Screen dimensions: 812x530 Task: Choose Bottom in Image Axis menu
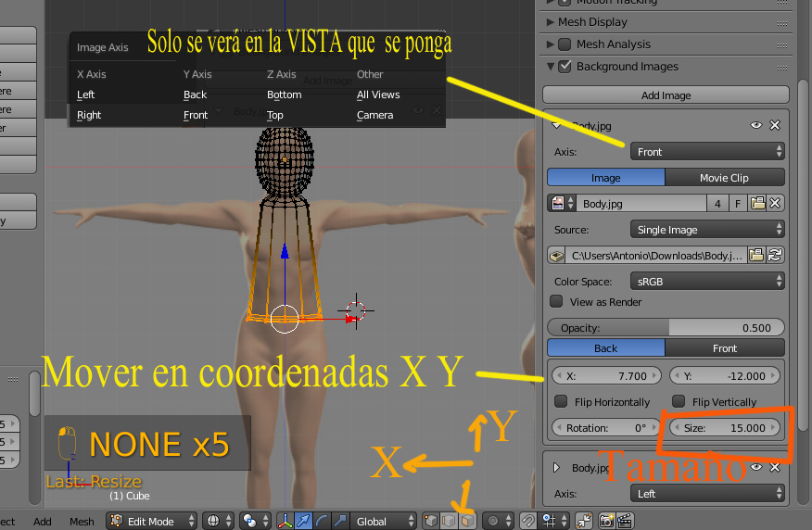pyautogui.click(x=285, y=95)
